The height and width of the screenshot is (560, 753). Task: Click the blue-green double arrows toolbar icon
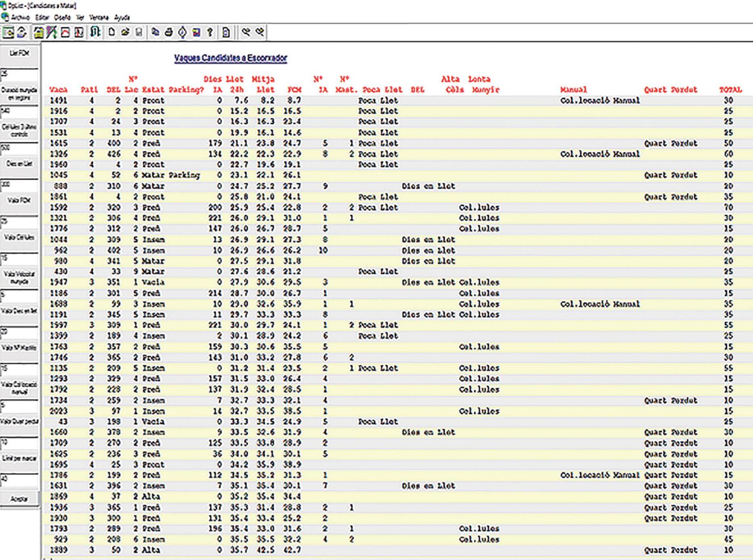95,32
